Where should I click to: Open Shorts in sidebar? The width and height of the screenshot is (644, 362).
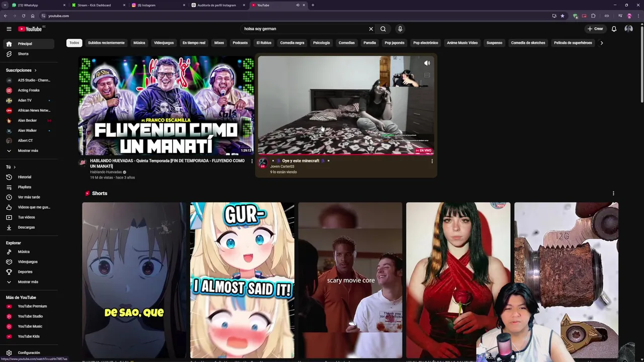click(28, 54)
